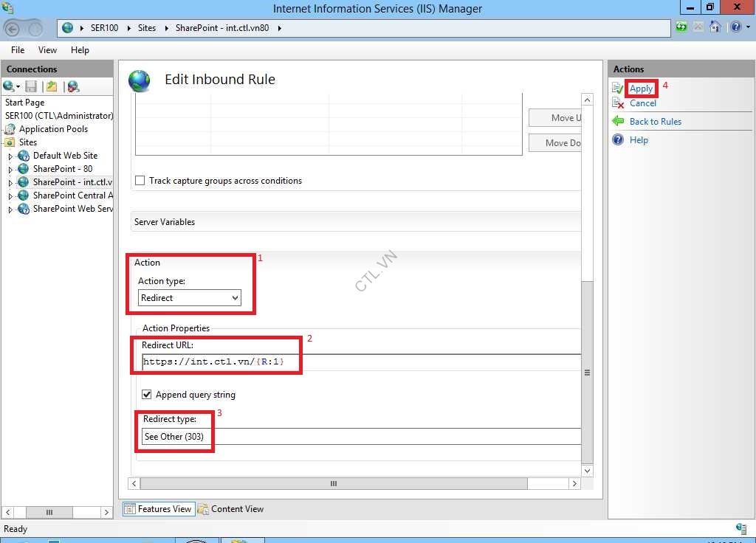The image size is (756, 543).
Task: Apply the inbound rule changes
Action: 639,88
